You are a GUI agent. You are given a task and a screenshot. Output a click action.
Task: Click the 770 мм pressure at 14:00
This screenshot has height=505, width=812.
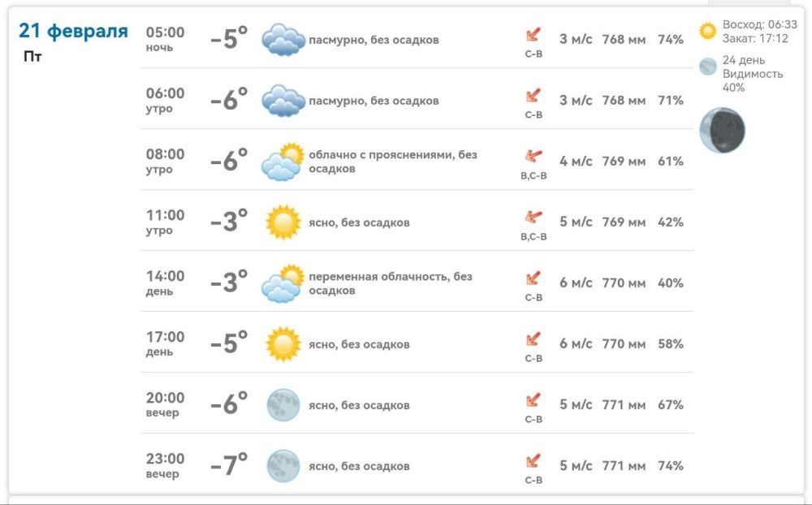(x=624, y=283)
